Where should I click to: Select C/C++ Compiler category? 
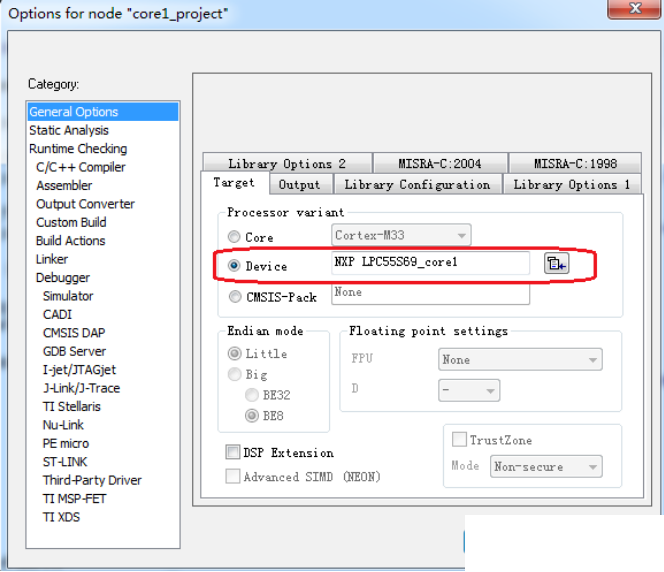pyautogui.click(x=81, y=167)
